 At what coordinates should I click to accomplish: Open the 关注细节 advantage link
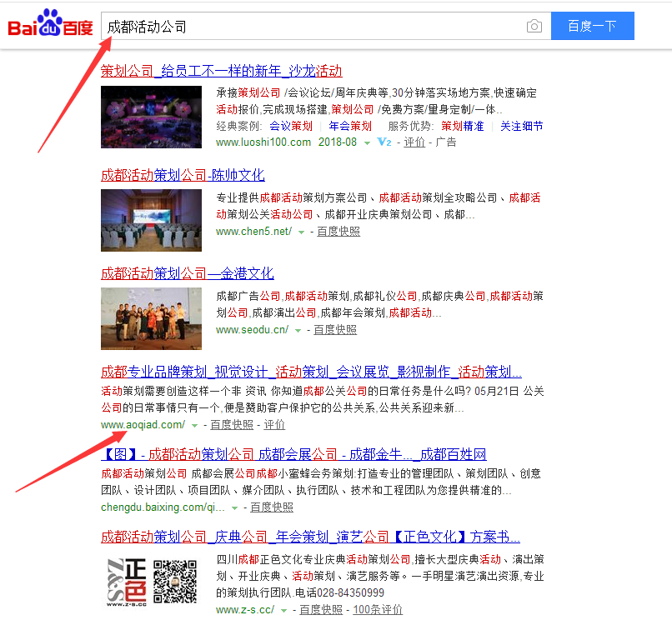pyautogui.click(x=522, y=126)
